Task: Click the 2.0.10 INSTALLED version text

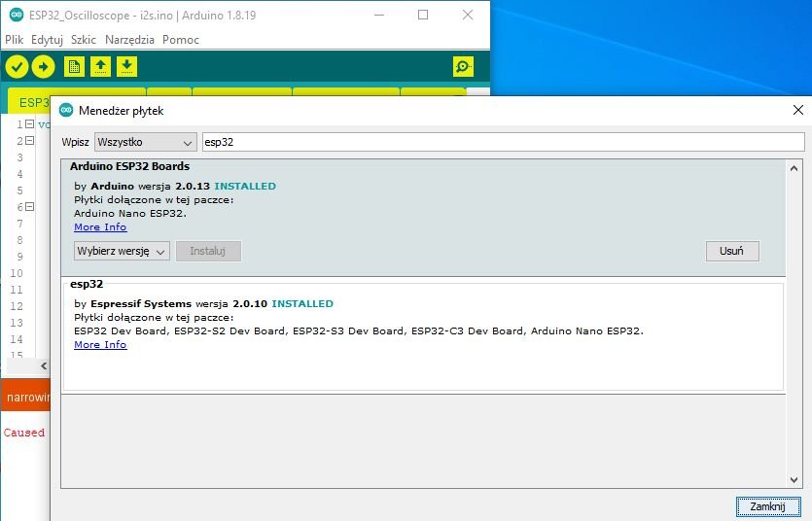Action: pos(283,303)
